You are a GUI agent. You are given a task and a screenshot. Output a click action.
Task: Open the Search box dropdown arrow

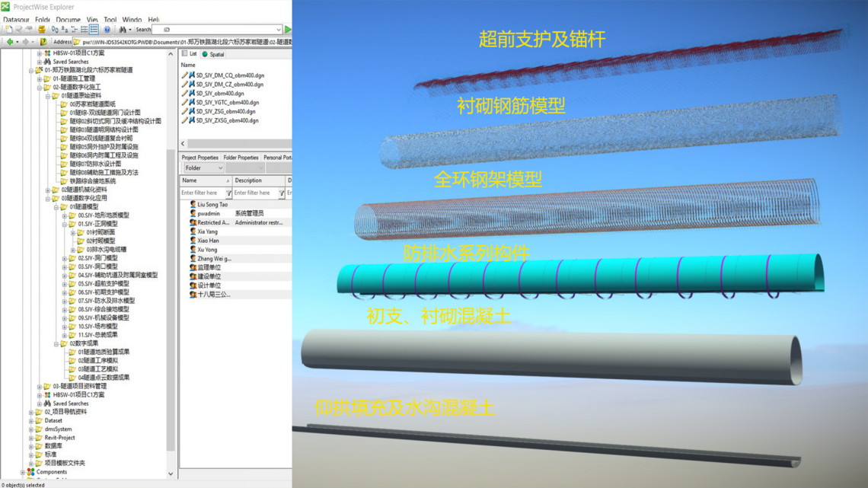coord(278,30)
